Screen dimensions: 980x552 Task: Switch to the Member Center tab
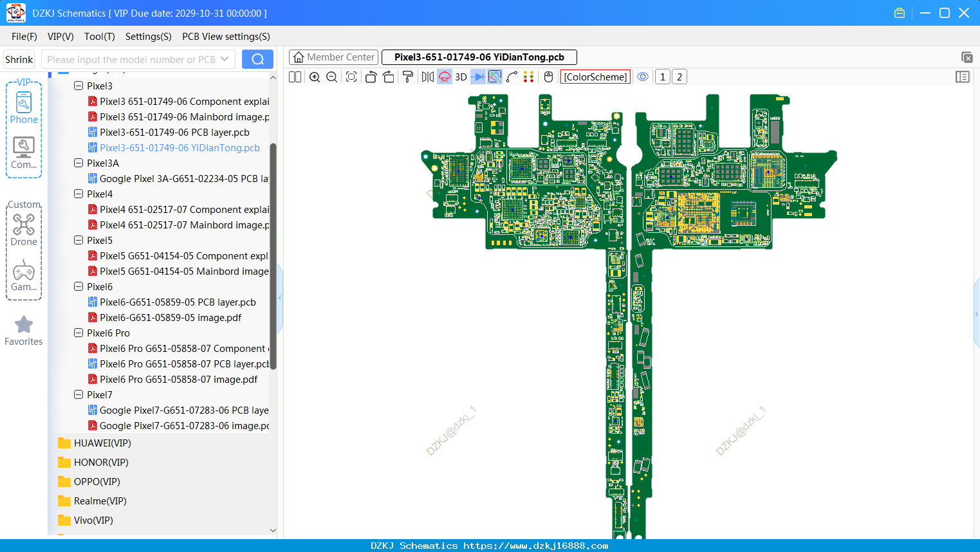(333, 57)
